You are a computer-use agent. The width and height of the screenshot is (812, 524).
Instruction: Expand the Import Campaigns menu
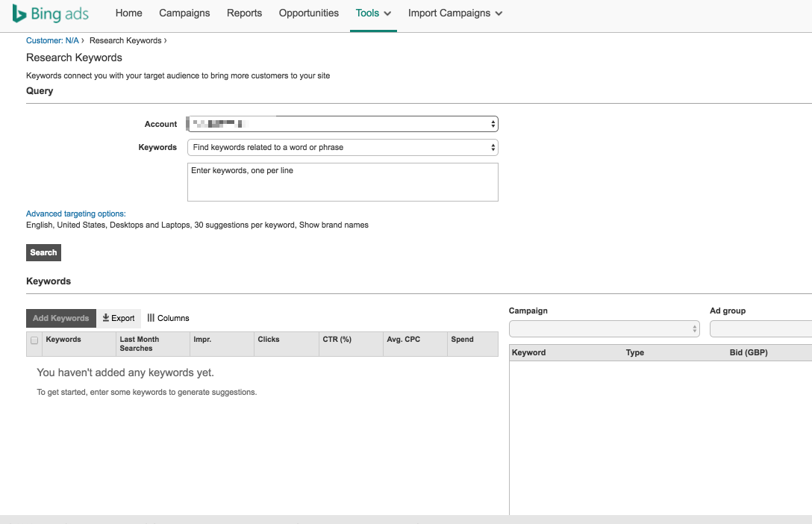click(455, 13)
